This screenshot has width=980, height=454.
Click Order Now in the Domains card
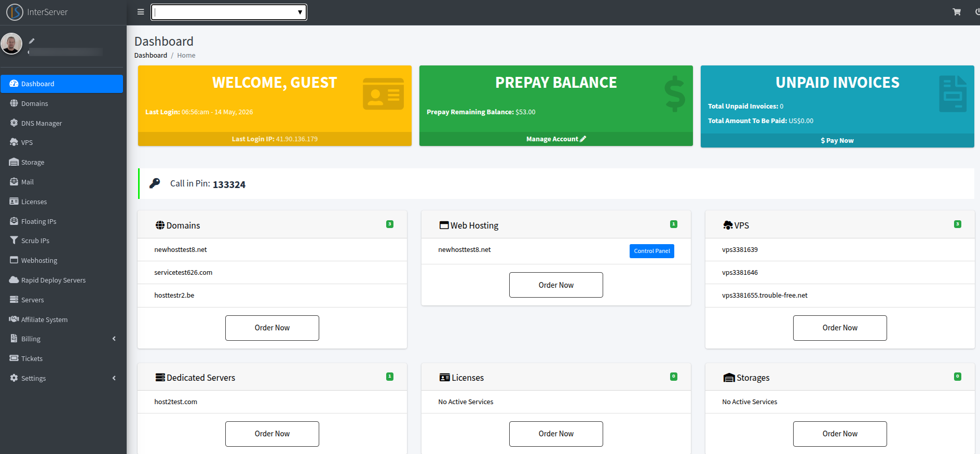pos(272,328)
